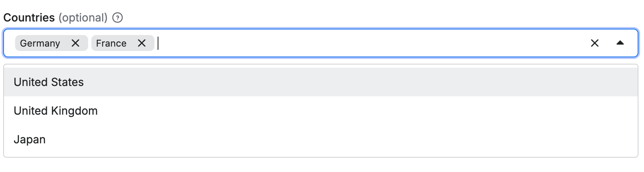
Task: Pick Japan from the dropdown options
Action: click(x=30, y=139)
